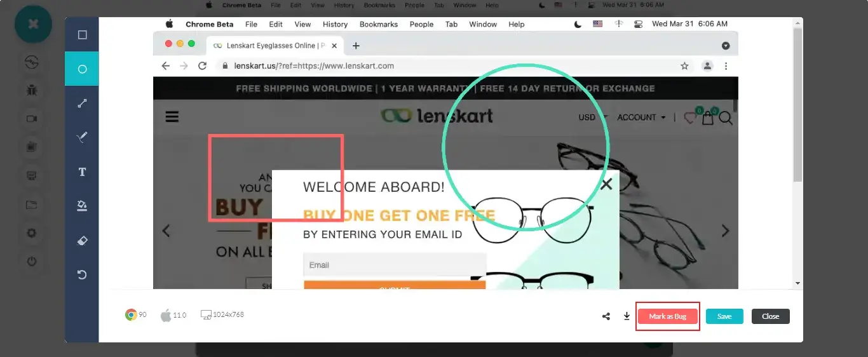This screenshot has height=357, width=868.
Task: Open the settings gear in the sidebar
Action: point(32,233)
